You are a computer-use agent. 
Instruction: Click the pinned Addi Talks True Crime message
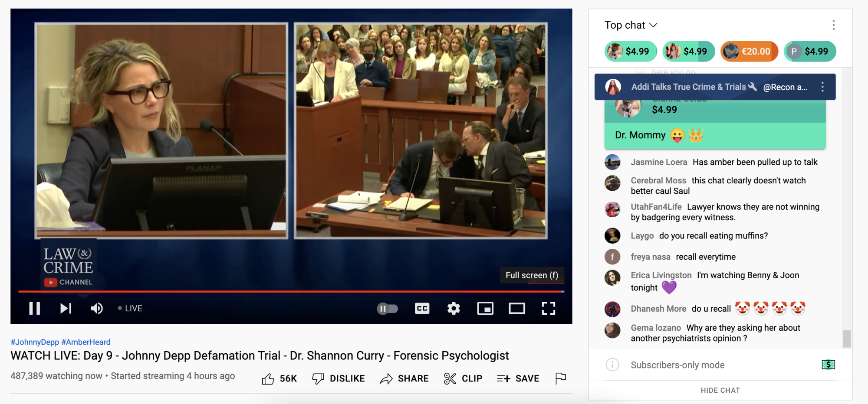click(x=715, y=87)
